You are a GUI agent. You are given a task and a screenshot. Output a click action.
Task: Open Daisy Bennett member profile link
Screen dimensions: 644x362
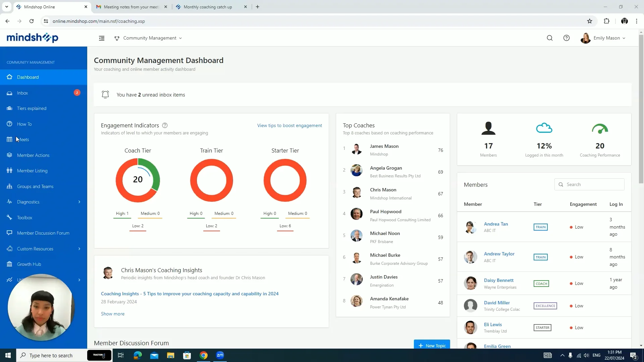click(498, 280)
